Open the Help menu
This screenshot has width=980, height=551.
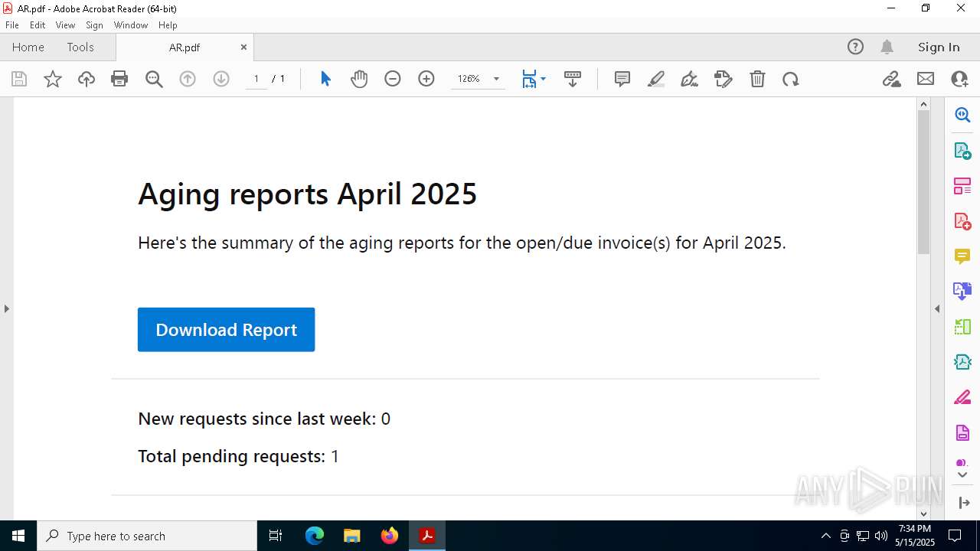[168, 25]
